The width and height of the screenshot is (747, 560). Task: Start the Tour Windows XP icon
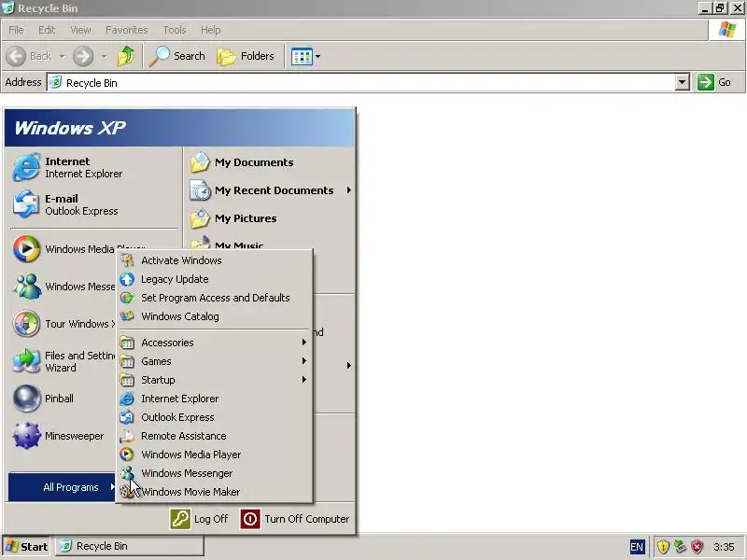click(x=26, y=323)
